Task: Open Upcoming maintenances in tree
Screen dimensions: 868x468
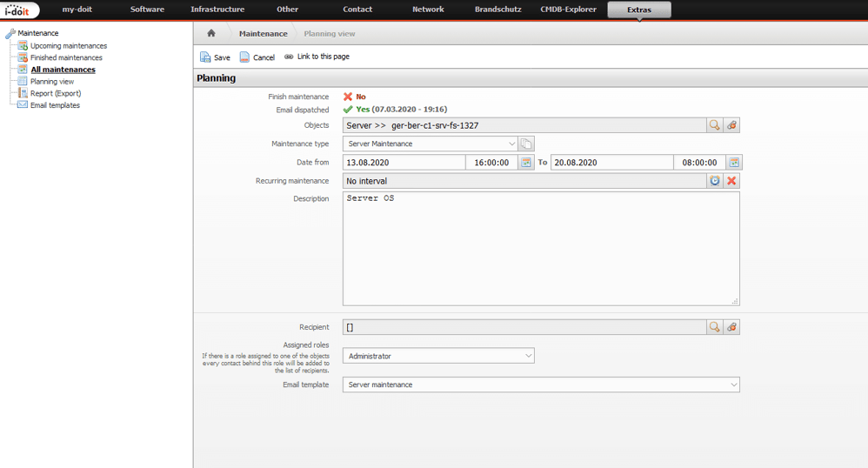Action: pos(69,46)
